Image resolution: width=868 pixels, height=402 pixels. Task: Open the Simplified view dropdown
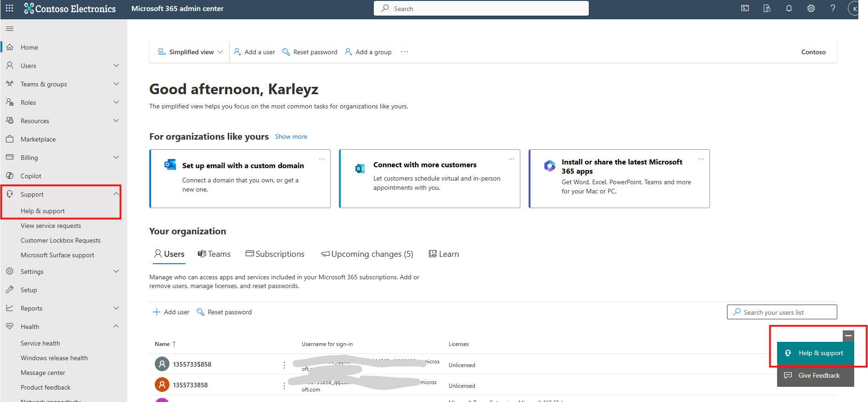pos(191,52)
